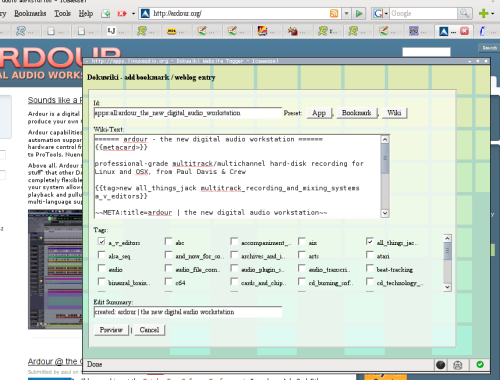
Task: Click the Google search engine icon
Action: tap(378, 14)
